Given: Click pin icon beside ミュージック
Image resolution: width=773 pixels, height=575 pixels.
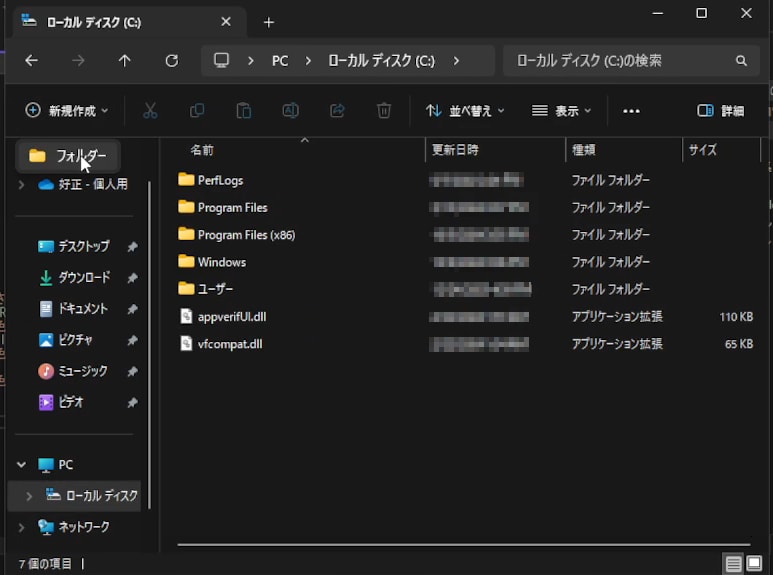Looking at the screenshot, I should 132,371.
